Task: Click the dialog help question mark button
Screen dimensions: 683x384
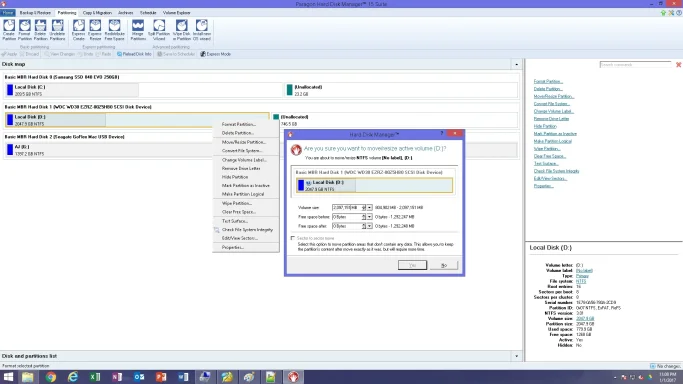Action: (x=441, y=133)
